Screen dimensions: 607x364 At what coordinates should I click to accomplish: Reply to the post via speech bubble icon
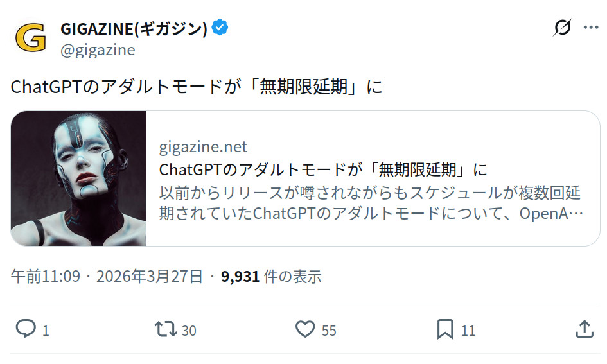[x=26, y=329]
